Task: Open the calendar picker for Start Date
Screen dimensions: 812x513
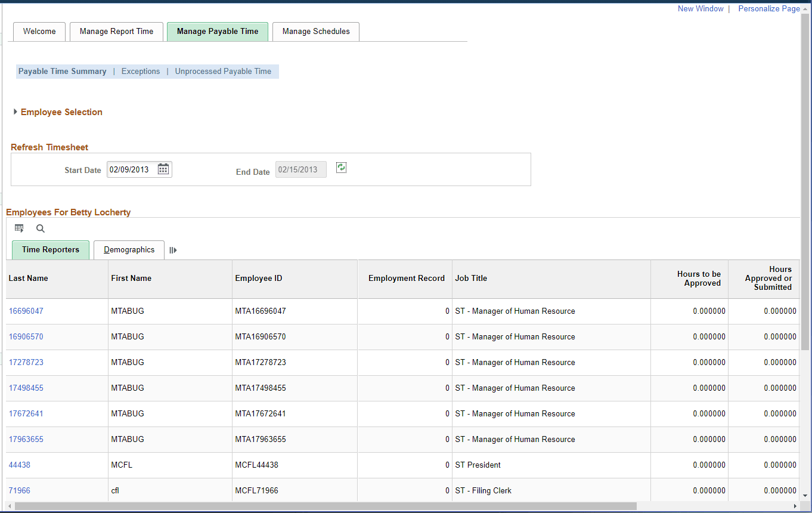Action: (163, 169)
